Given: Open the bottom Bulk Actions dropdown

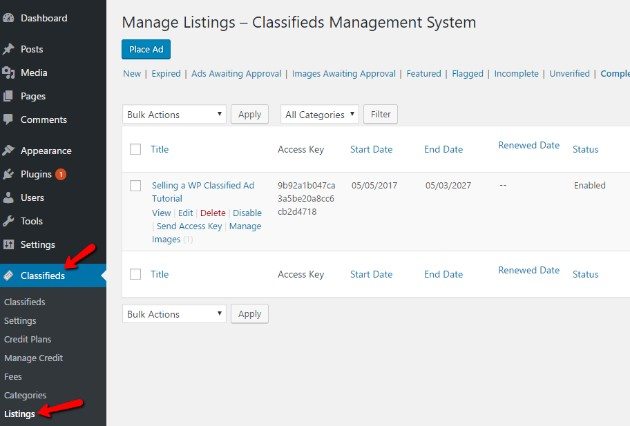Looking at the screenshot, I should [x=174, y=314].
